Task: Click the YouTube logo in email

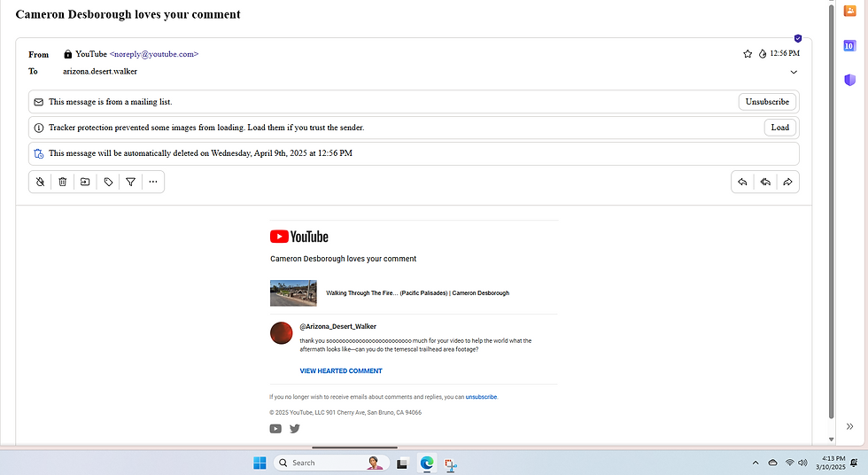Action: click(x=299, y=237)
